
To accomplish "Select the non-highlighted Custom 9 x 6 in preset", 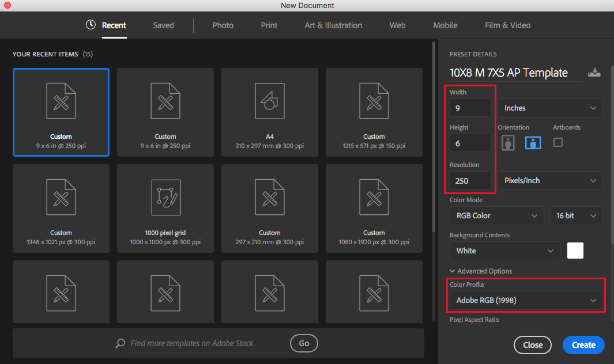I will (x=165, y=112).
